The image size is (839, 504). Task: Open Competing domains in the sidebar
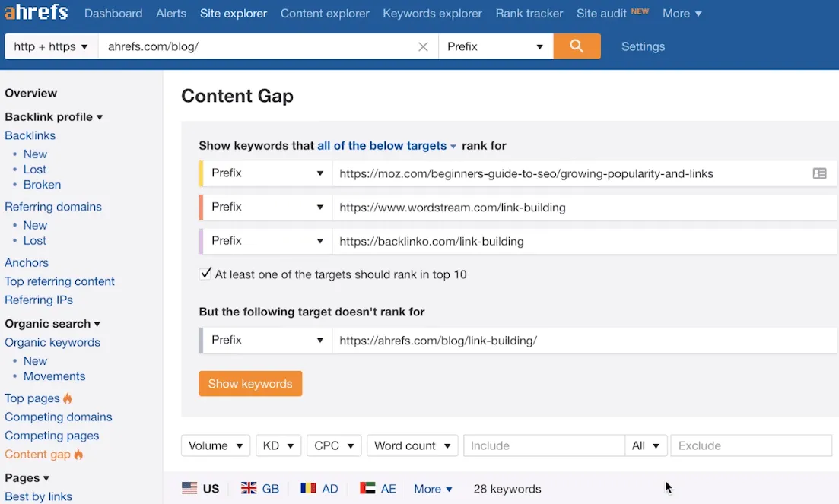(x=58, y=417)
